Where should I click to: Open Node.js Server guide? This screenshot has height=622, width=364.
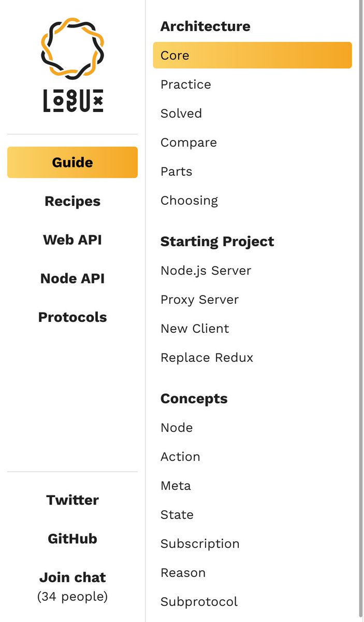coord(206,271)
